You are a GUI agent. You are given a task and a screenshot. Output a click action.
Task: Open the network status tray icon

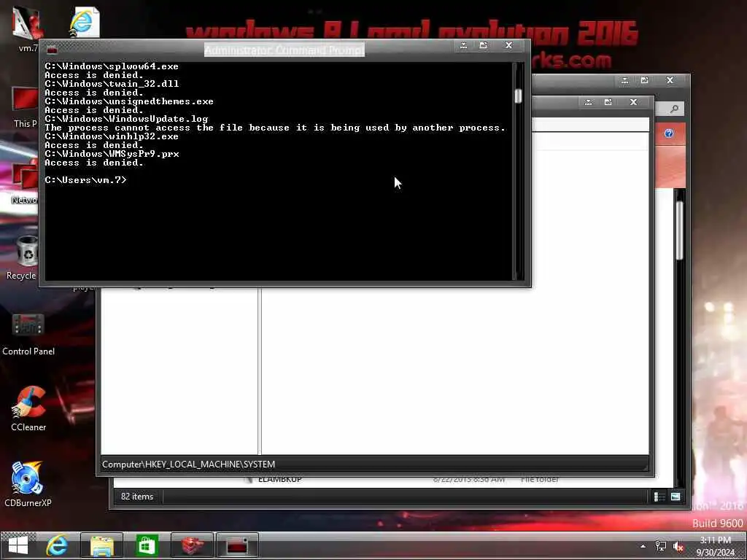tap(661, 546)
